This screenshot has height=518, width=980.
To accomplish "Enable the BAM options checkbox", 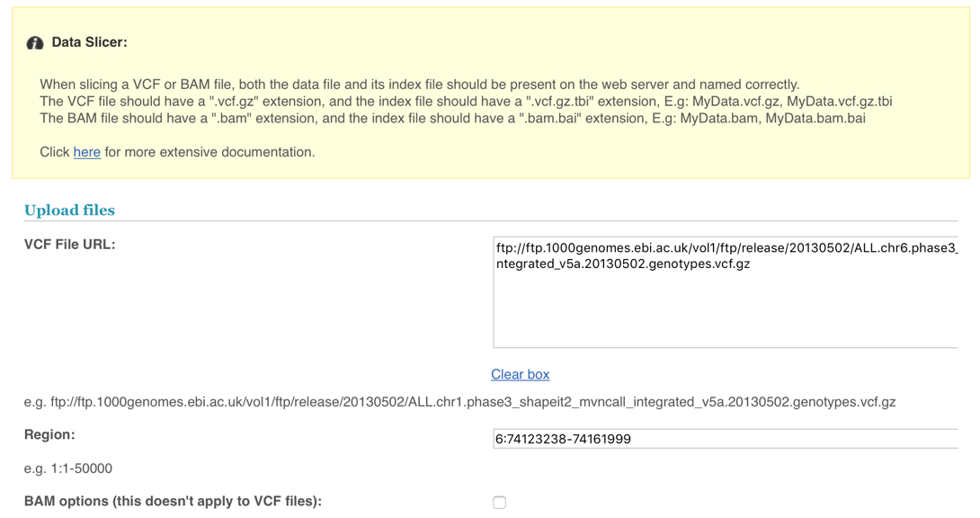I will [x=499, y=503].
